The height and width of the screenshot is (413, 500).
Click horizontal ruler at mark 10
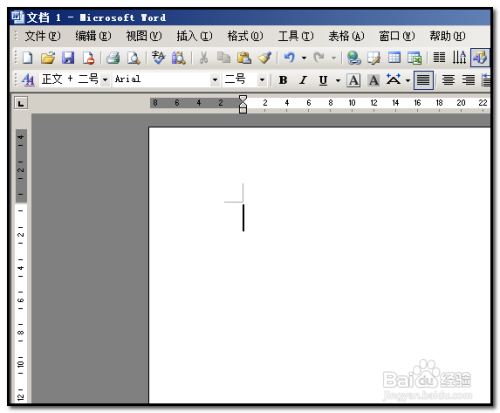352,103
